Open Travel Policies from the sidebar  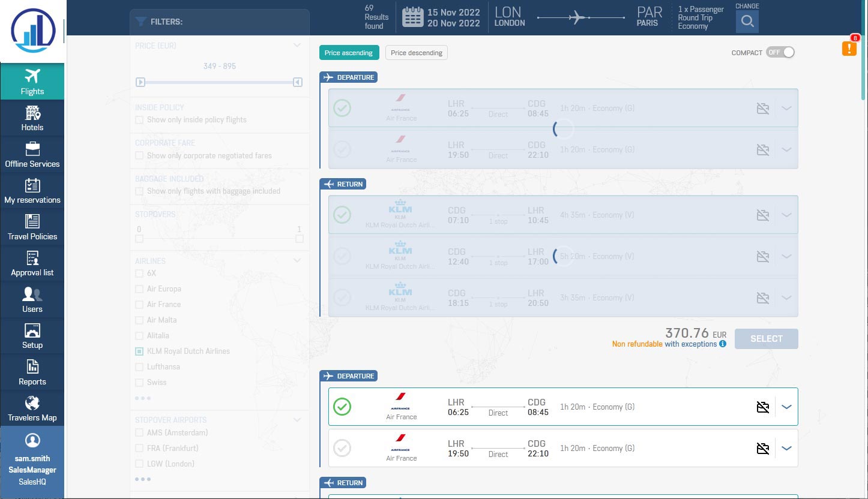(x=32, y=227)
